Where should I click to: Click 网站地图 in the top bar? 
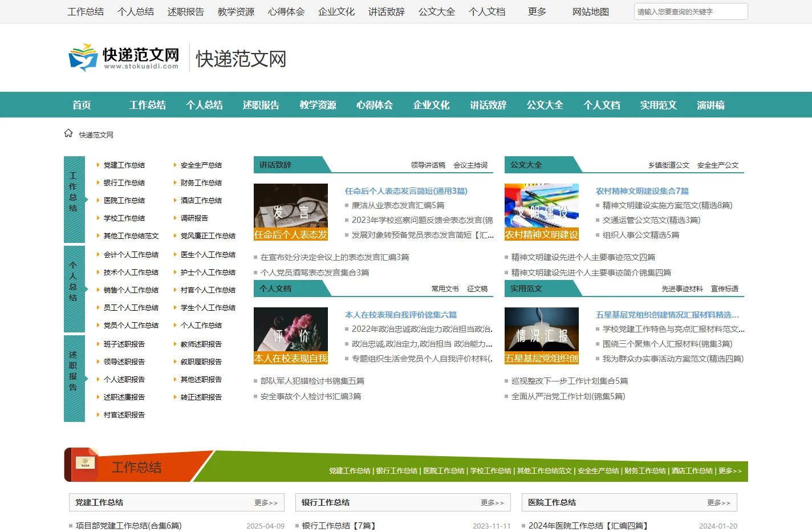(x=591, y=11)
